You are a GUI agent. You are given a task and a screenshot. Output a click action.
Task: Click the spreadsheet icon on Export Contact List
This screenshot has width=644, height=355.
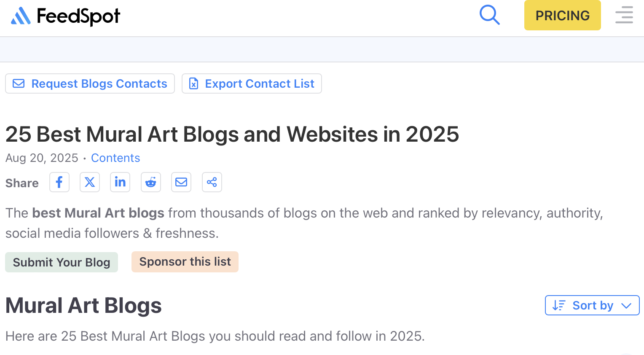click(193, 83)
